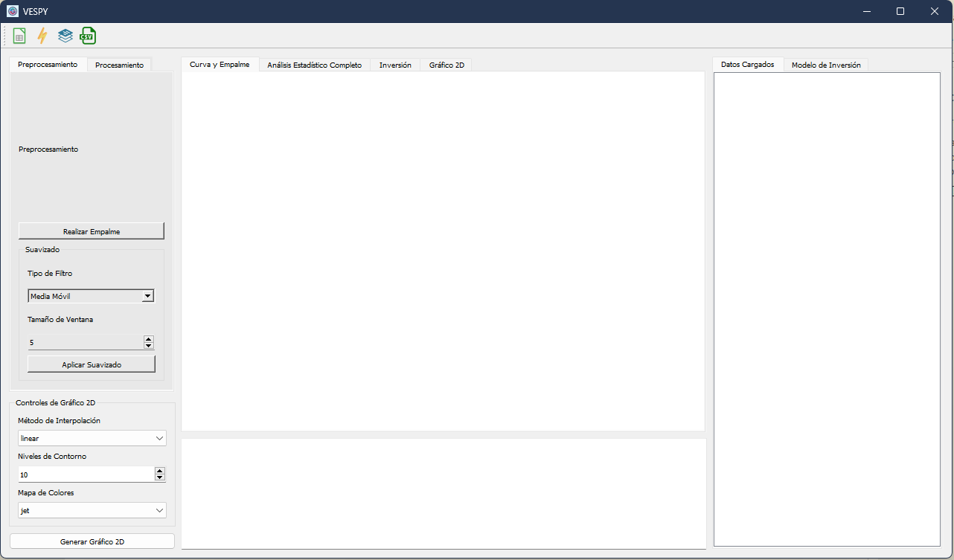
Task: Select the Inversión tab
Action: 394,65
